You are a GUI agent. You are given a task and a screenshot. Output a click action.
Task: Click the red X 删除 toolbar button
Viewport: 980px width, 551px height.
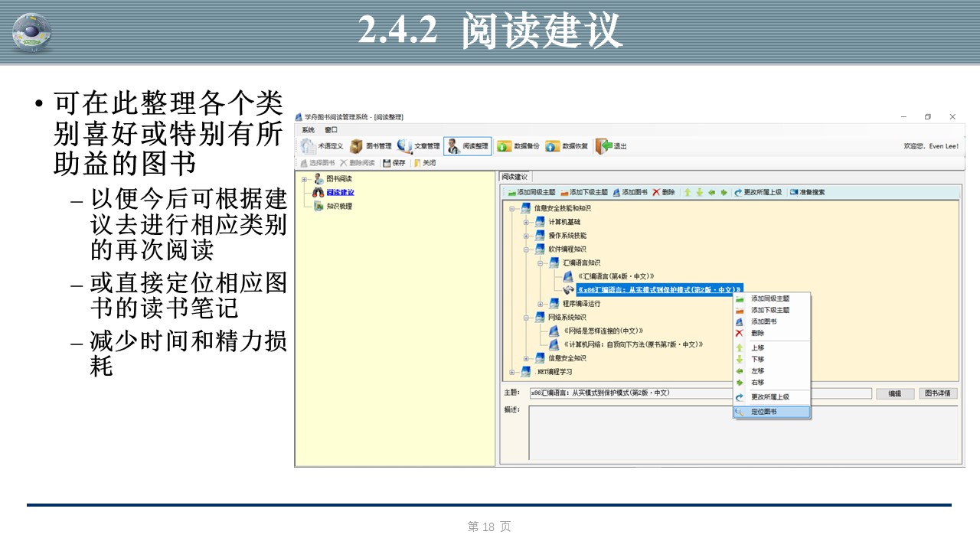click(x=664, y=192)
